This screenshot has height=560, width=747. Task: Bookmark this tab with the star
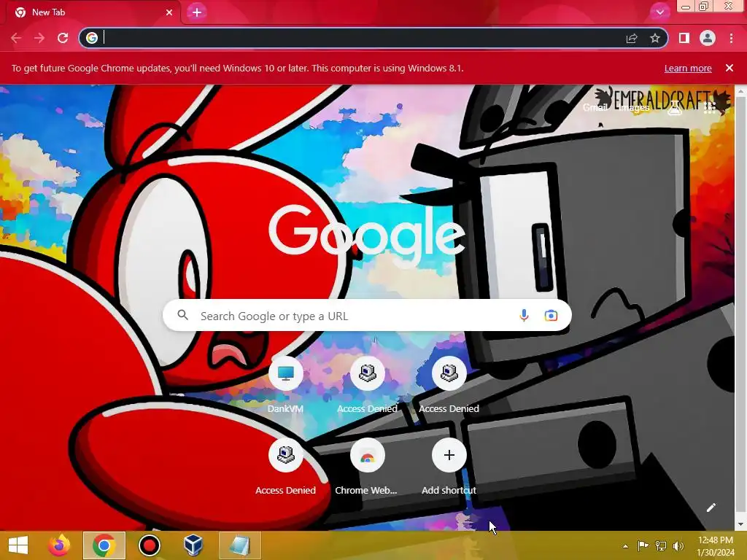pos(655,38)
